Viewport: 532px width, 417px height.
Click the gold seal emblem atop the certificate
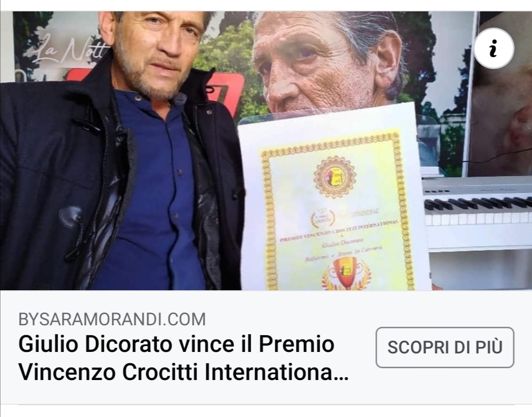(335, 176)
